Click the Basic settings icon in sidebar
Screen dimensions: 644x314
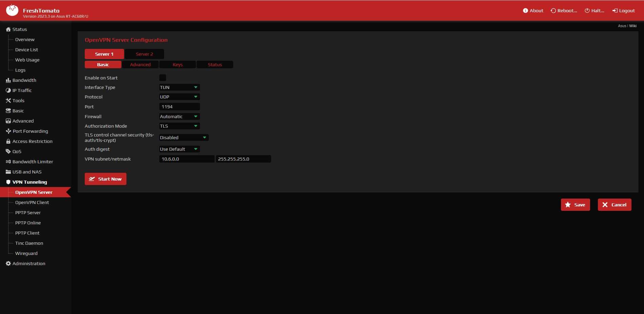[8, 111]
